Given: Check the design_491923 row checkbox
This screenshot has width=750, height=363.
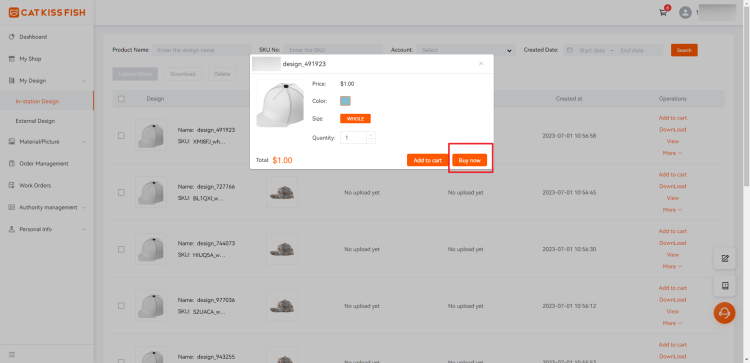Looking at the screenshot, I should click(121, 135).
